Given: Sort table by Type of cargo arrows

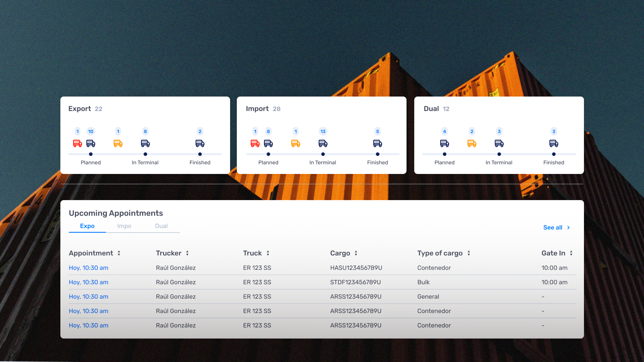Looking at the screenshot, I should (469, 253).
